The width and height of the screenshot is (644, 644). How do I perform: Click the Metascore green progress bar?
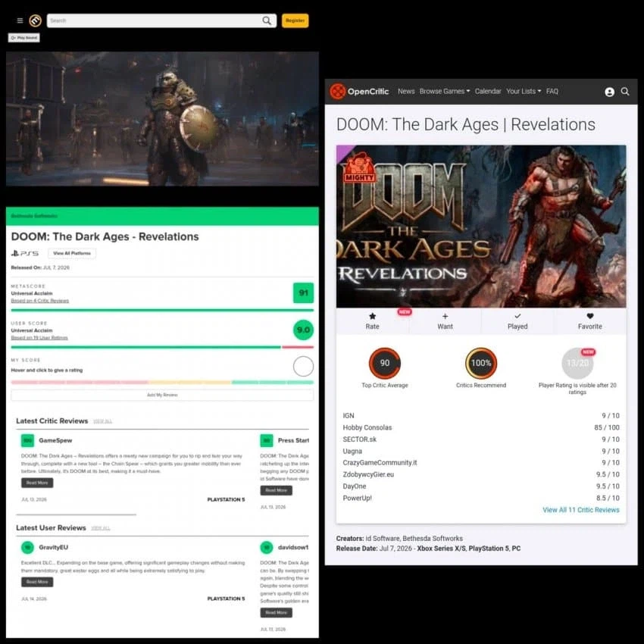(162, 311)
